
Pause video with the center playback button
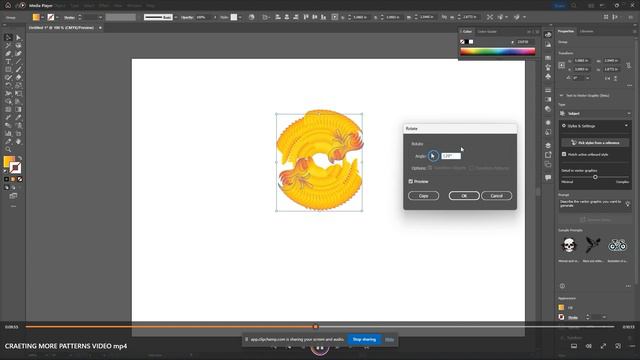tap(320, 347)
